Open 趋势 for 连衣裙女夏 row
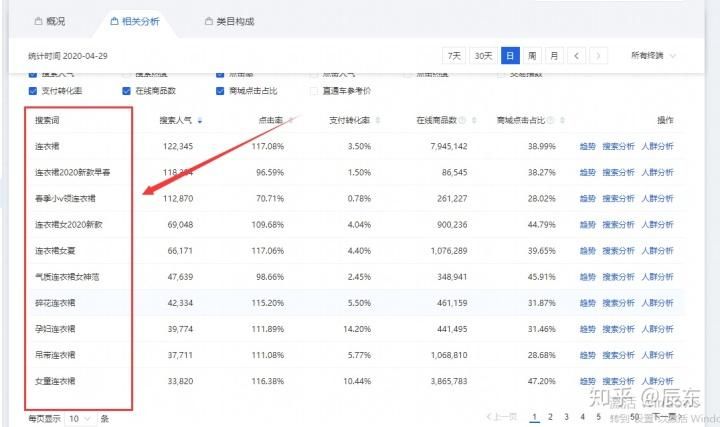The image size is (720, 427). 587,251
